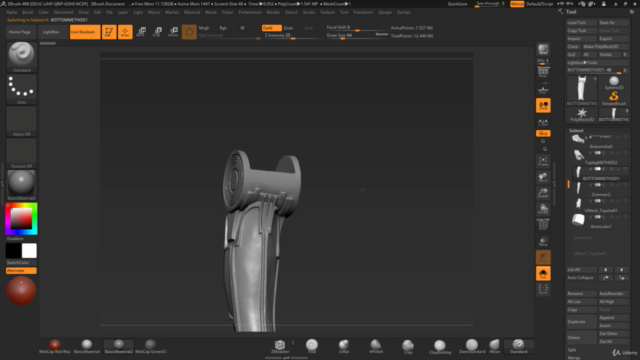Click the Append subtool button
The image size is (640, 360).
coord(613,318)
